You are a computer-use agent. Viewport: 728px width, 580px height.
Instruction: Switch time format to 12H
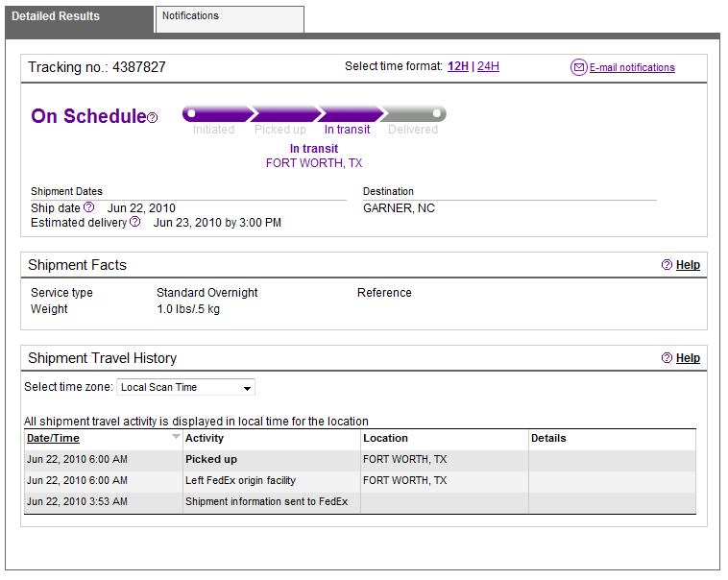(x=458, y=66)
